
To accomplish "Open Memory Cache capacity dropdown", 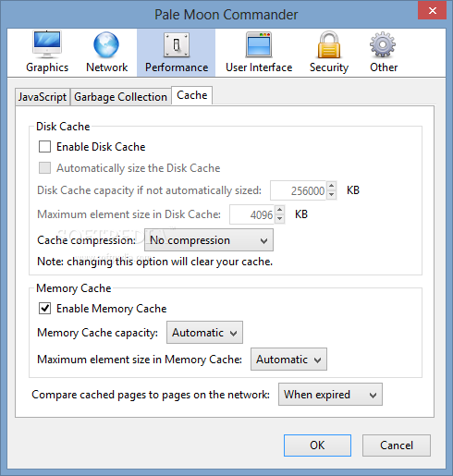I will pyautogui.click(x=204, y=333).
